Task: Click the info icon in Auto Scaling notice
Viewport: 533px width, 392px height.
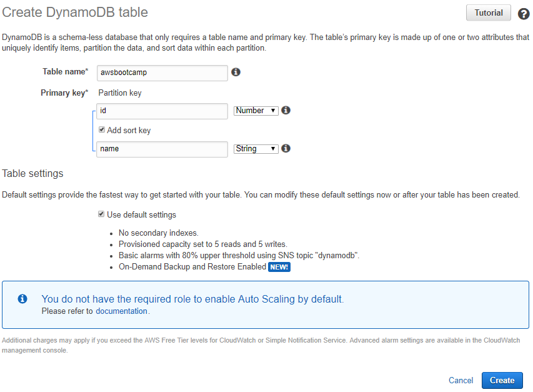Action: pyautogui.click(x=22, y=298)
